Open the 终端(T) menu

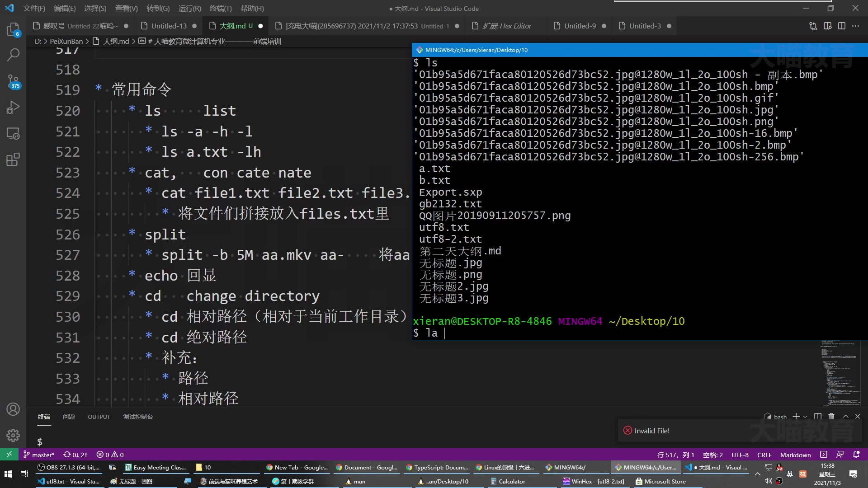coord(221,8)
